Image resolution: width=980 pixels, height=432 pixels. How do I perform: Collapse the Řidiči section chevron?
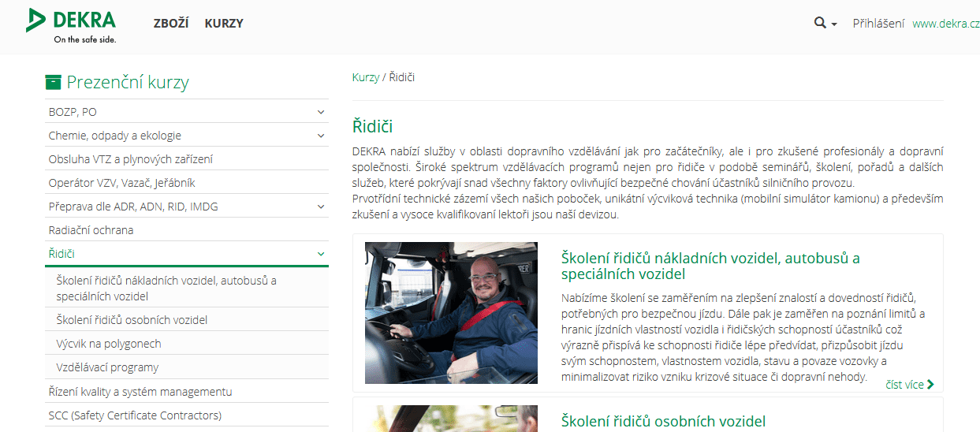click(321, 254)
